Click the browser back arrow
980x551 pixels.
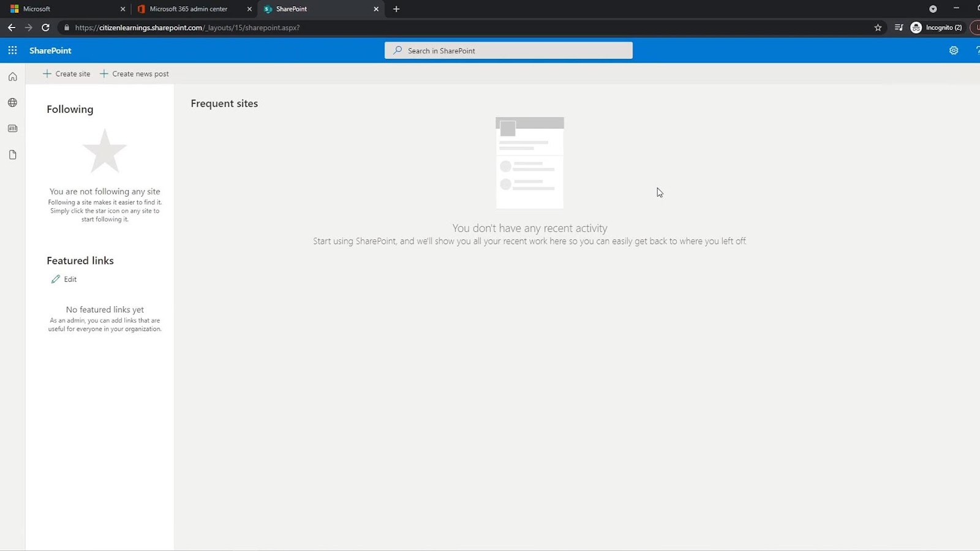(x=11, y=28)
